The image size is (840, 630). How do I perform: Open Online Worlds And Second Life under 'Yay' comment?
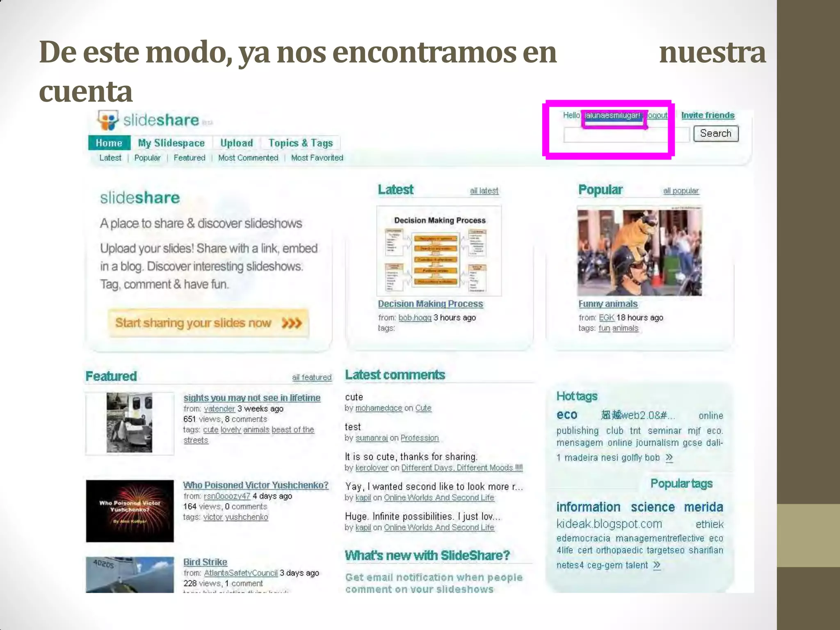(439, 498)
